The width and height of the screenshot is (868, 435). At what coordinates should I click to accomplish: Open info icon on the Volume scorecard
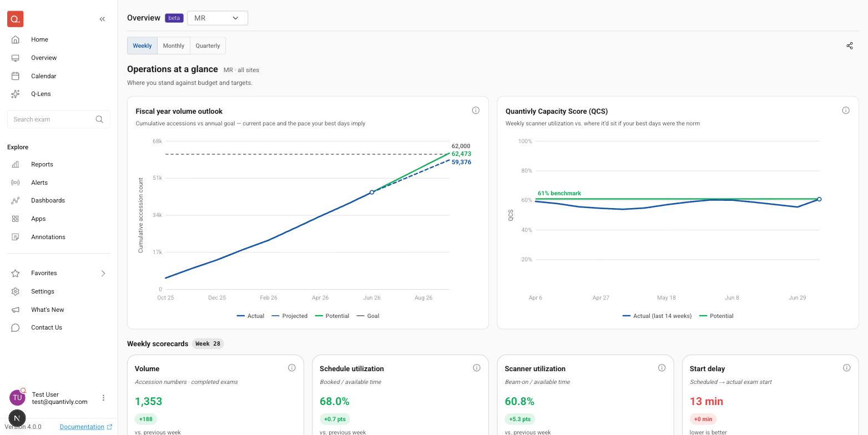tap(292, 367)
